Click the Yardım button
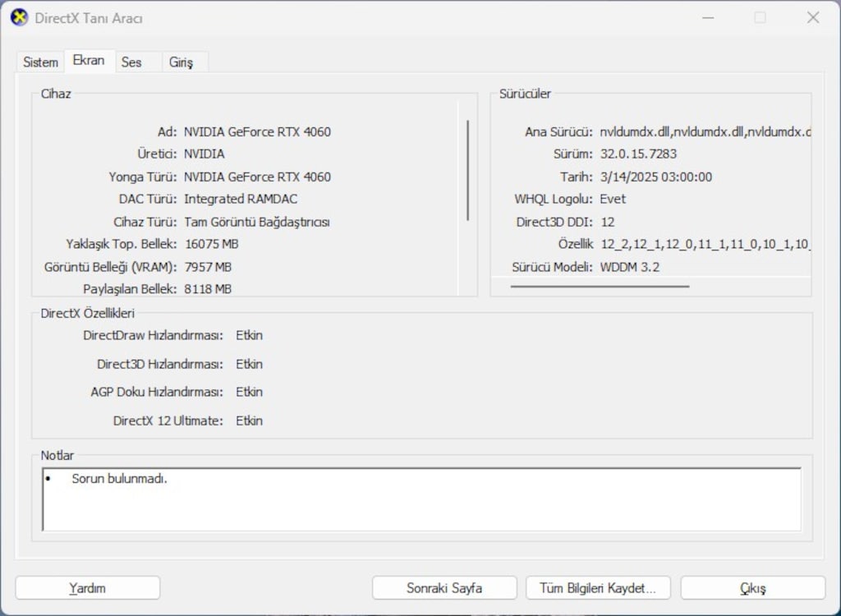Viewport: 841px width, 616px height. coord(87,588)
